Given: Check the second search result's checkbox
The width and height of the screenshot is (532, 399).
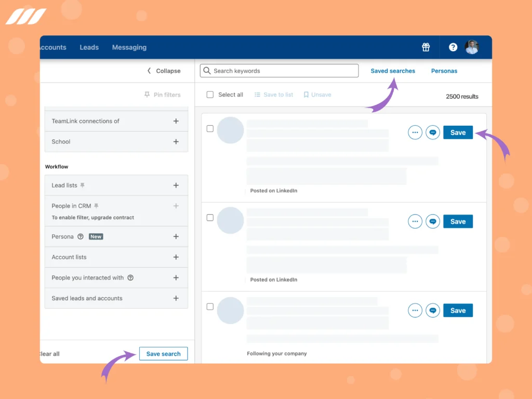Looking at the screenshot, I should (x=210, y=219).
